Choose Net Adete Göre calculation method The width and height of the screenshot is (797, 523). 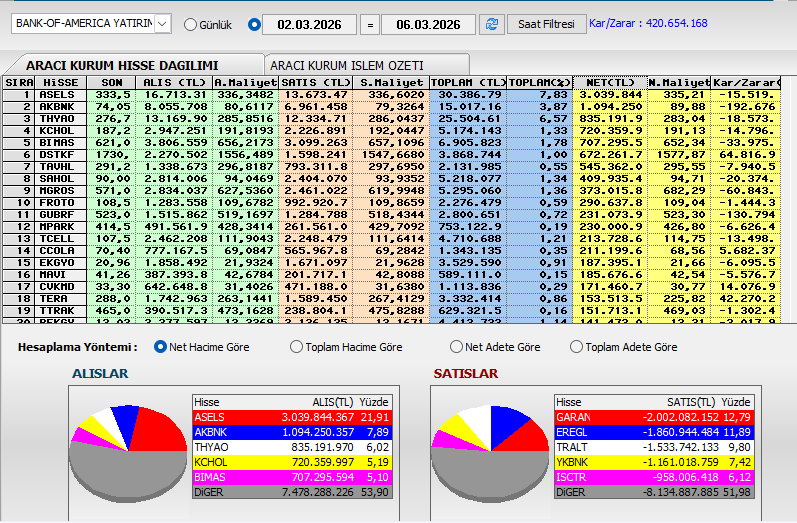point(457,347)
